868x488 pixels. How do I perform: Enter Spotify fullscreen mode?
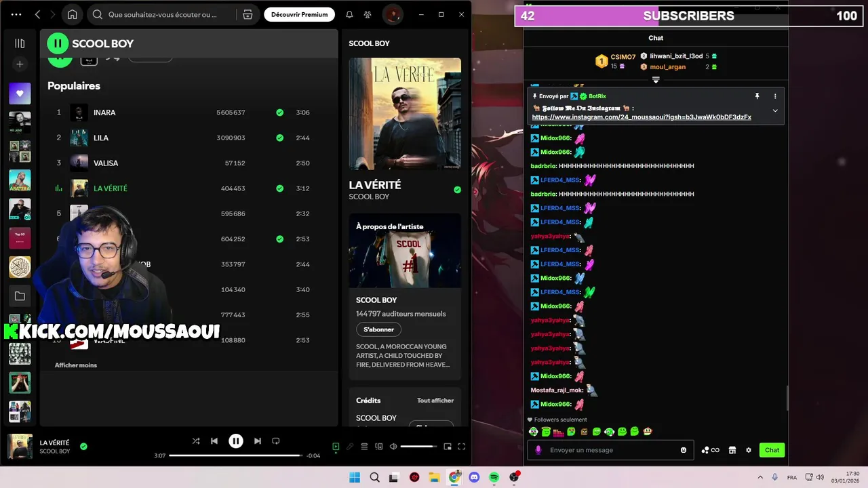pyautogui.click(x=462, y=447)
